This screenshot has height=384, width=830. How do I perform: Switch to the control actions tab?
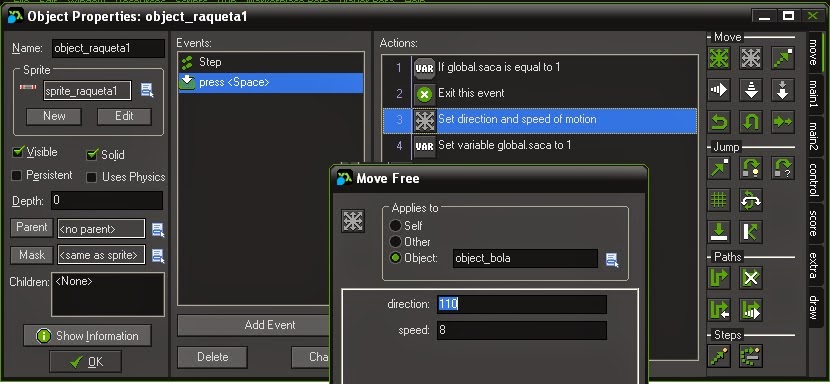point(814,180)
